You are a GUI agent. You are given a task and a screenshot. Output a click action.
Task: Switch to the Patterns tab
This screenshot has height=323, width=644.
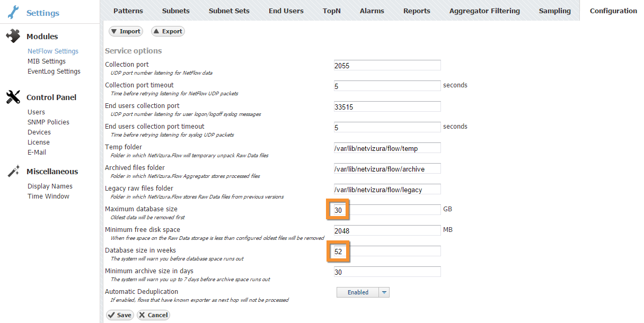(128, 11)
